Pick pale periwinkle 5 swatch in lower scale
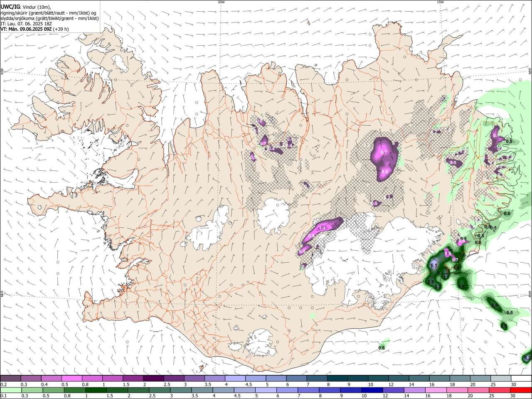 pyautogui.click(x=266, y=390)
